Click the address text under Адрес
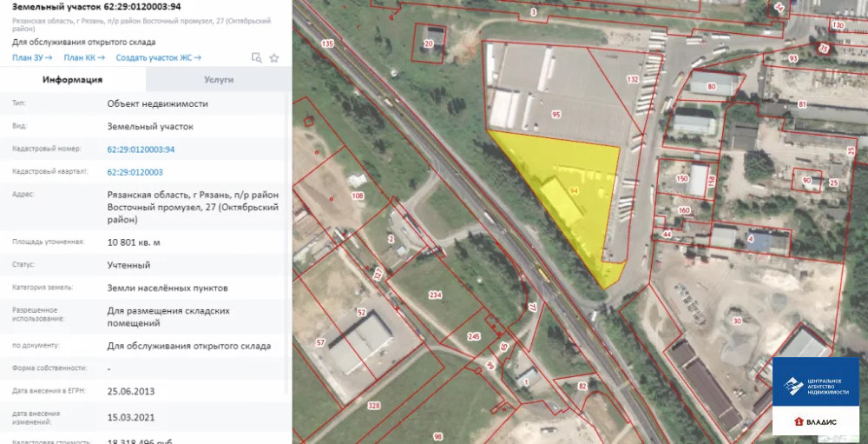Viewport: 868px width, 444px height. pos(194,208)
